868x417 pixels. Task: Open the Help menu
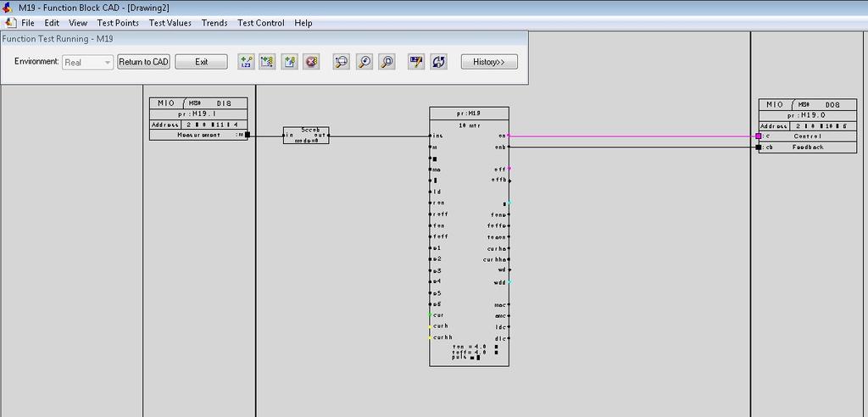click(x=303, y=23)
